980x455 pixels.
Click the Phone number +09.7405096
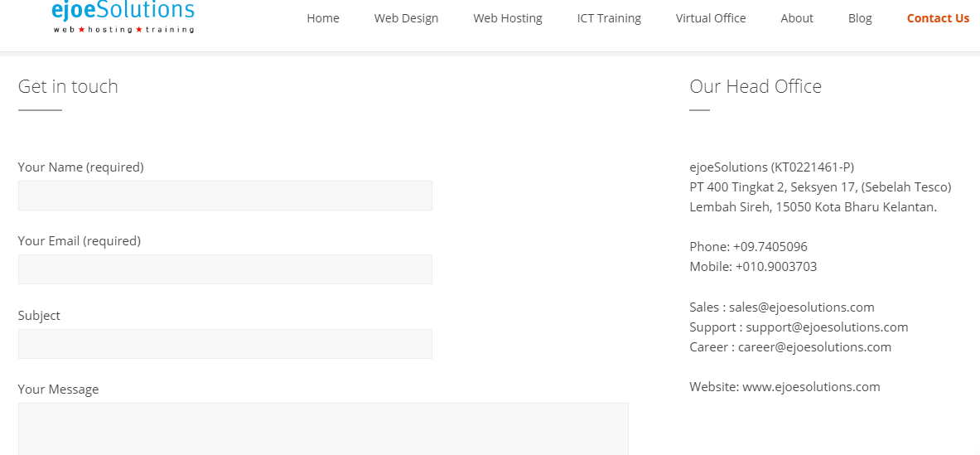click(x=770, y=246)
